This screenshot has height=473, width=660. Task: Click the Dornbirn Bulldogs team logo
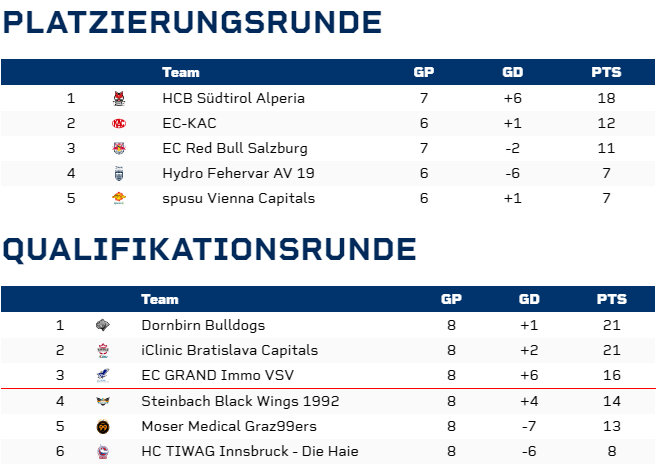(x=102, y=325)
